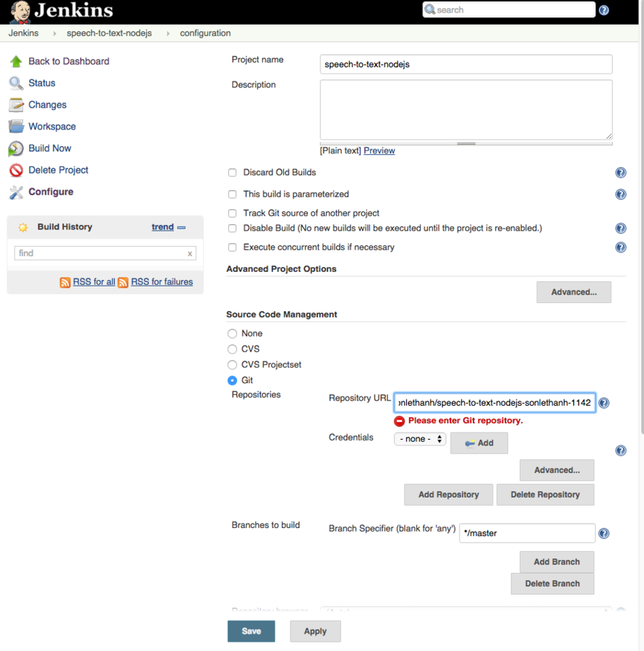Click into the Description text area
Image resolution: width=644 pixels, height=651 pixels.
[x=466, y=110]
